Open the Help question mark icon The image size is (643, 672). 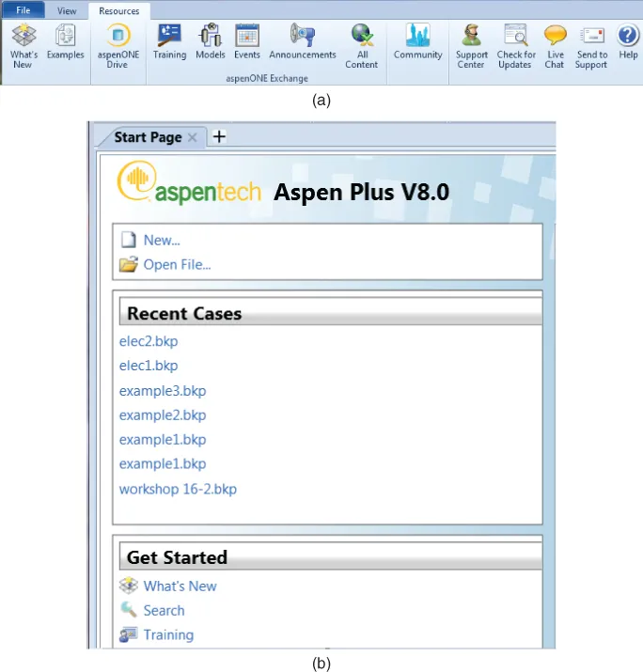tap(627, 38)
